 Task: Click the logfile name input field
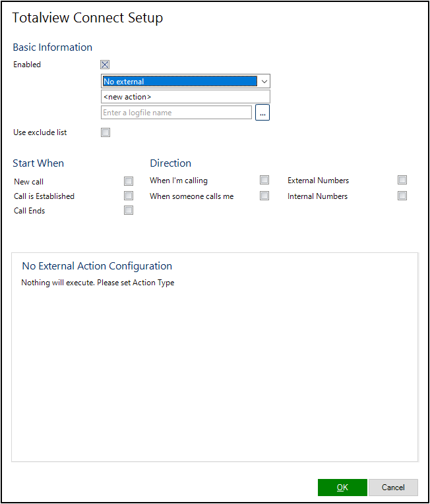(x=176, y=113)
